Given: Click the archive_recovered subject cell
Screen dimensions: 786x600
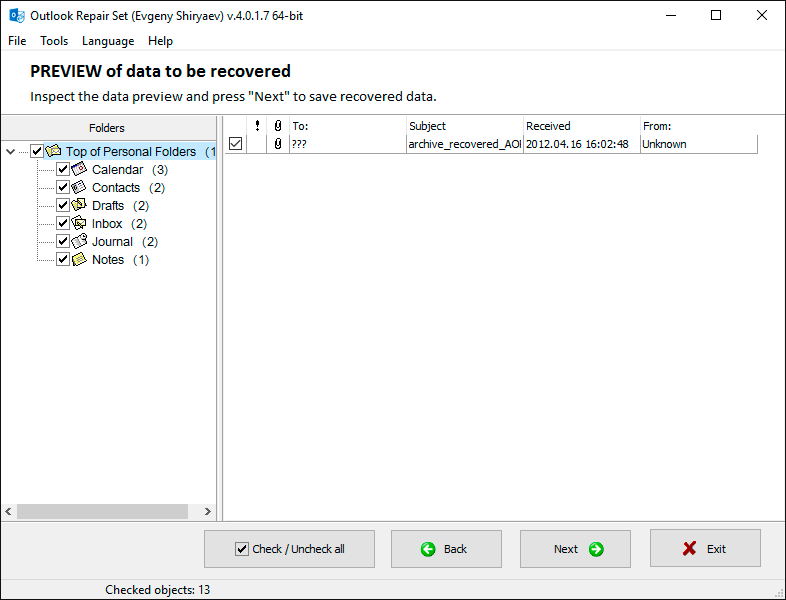Looking at the screenshot, I should tap(465, 144).
